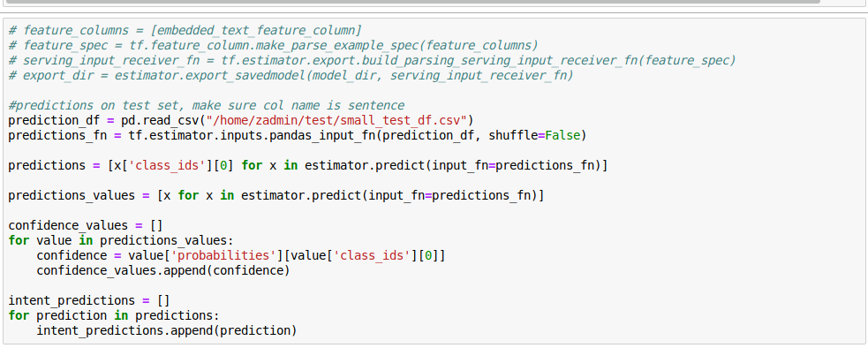
Task: Click the '#predictions on test set' comment
Action: tap(207, 105)
